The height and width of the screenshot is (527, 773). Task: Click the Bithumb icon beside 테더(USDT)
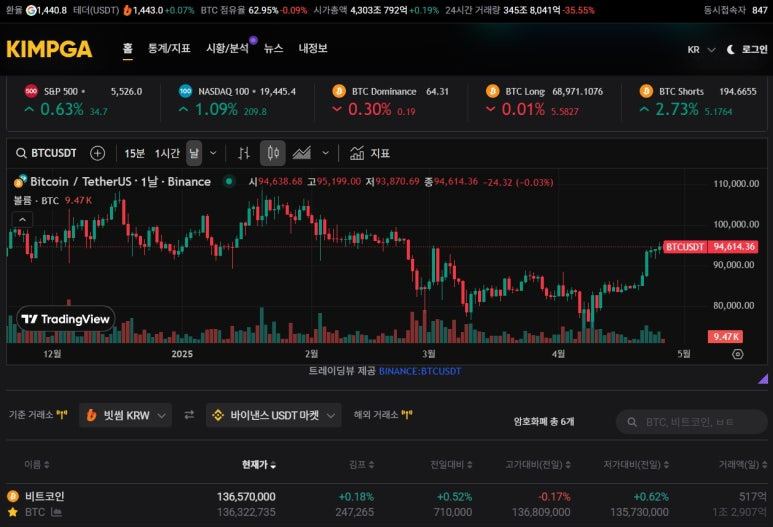[x=127, y=10]
